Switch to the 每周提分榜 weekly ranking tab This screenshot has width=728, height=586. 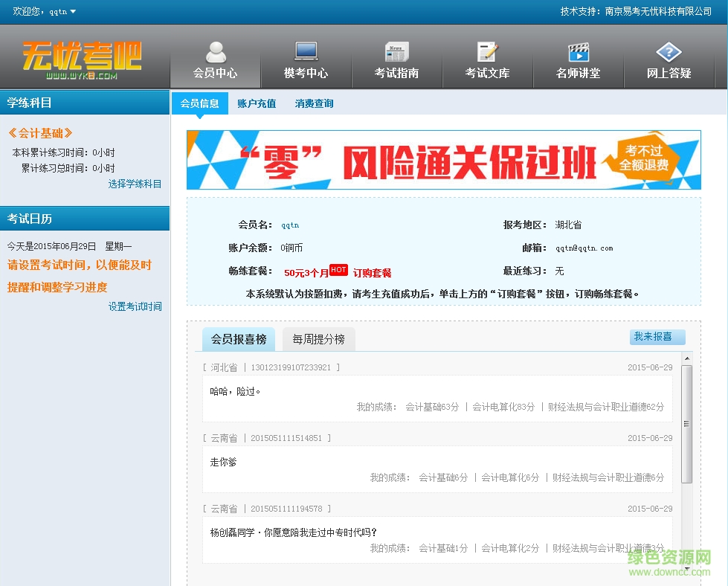coord(319,338)
